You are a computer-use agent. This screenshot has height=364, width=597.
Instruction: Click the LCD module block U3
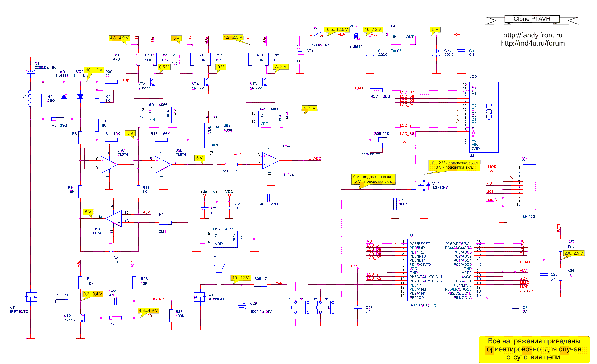pos(484,117)
